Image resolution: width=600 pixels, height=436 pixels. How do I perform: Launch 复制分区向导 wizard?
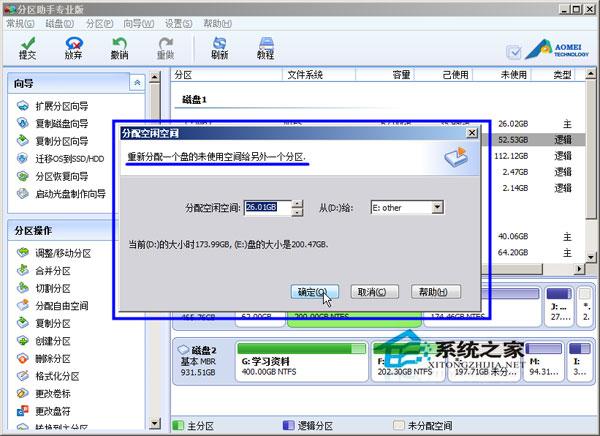coord(52,141)
